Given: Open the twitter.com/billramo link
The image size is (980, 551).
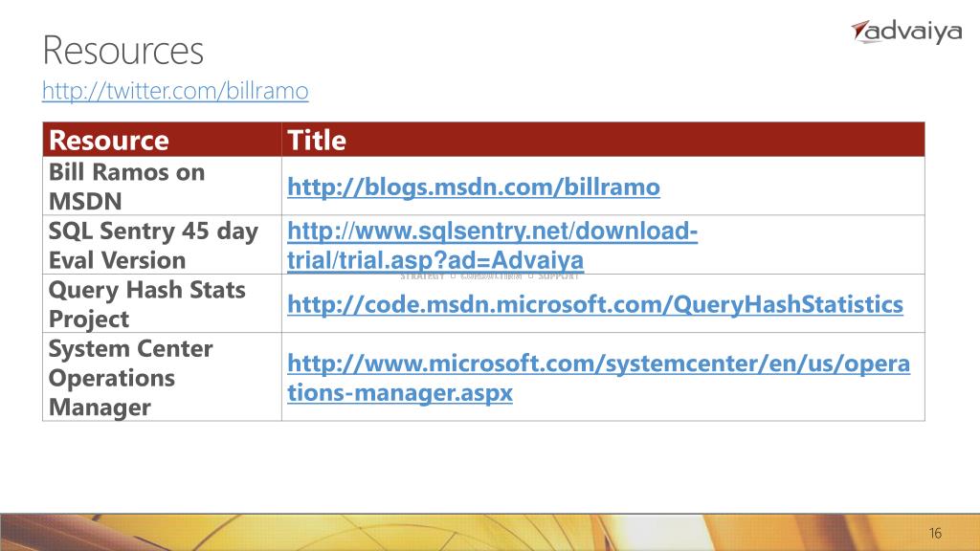Looking at the screenshot, I should [175, 91].
